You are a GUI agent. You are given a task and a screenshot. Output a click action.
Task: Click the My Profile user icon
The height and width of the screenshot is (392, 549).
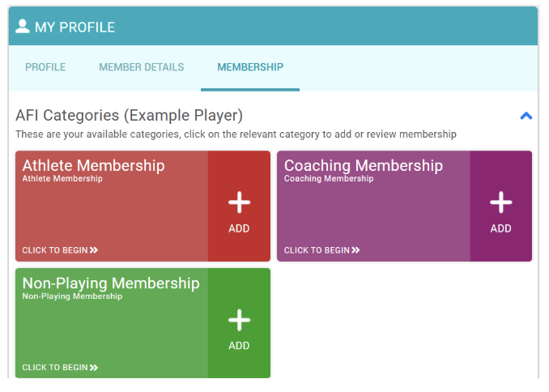click(23, 27)
